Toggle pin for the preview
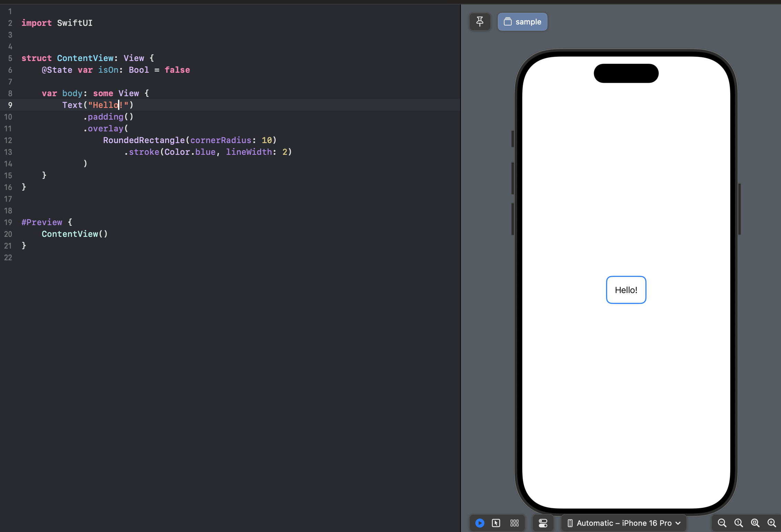Viewport: 781px width, 532px height. pos(480,21)
